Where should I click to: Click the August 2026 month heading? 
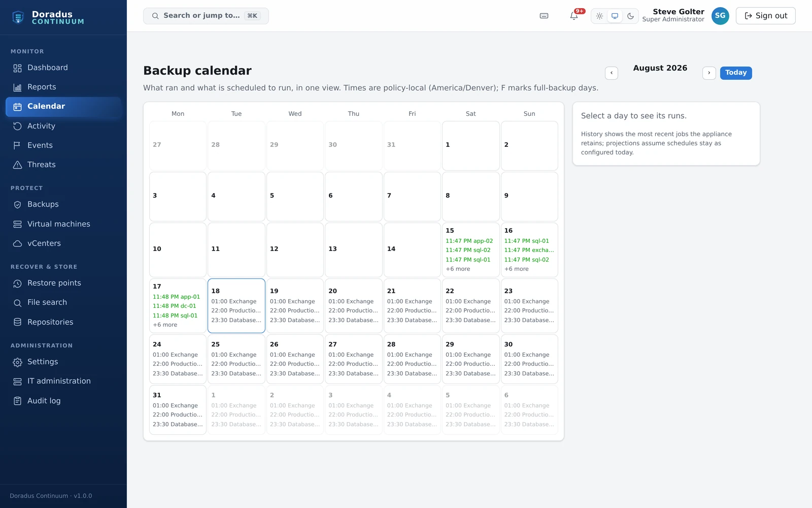(660, 68)
